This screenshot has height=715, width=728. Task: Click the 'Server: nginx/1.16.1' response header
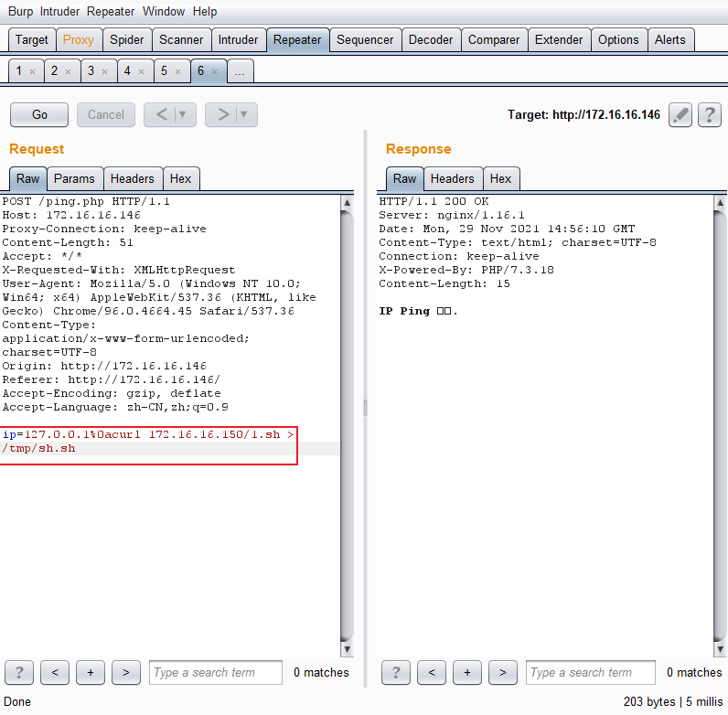(451, 215)
